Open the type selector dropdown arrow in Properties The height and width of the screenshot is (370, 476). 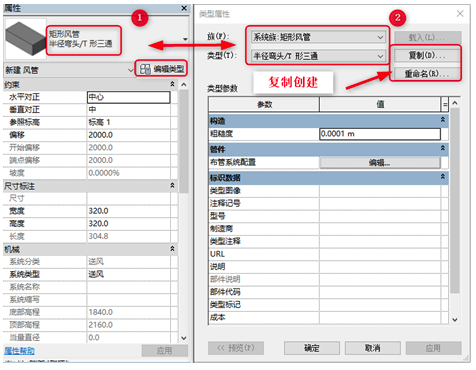(185, 39)
